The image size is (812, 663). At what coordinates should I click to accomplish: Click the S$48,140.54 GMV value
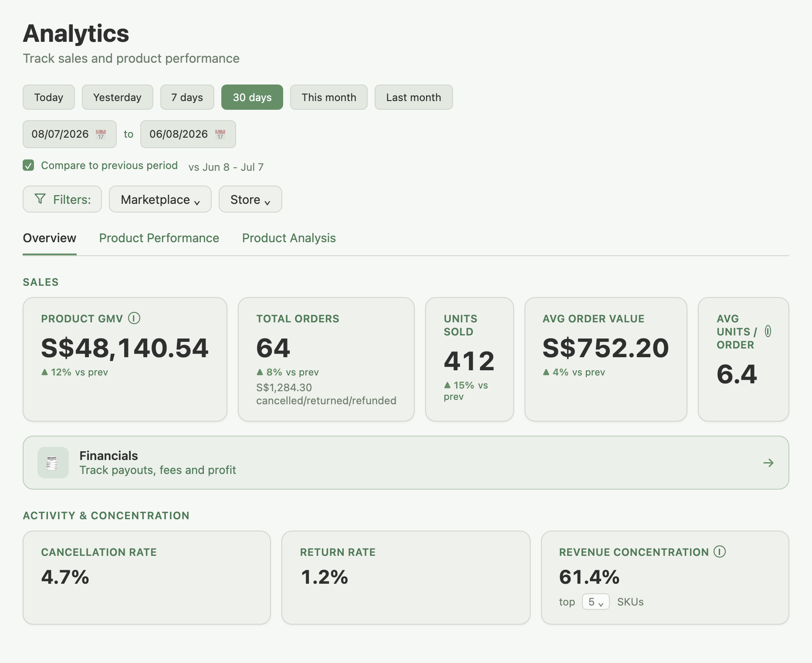click(125, 348)
